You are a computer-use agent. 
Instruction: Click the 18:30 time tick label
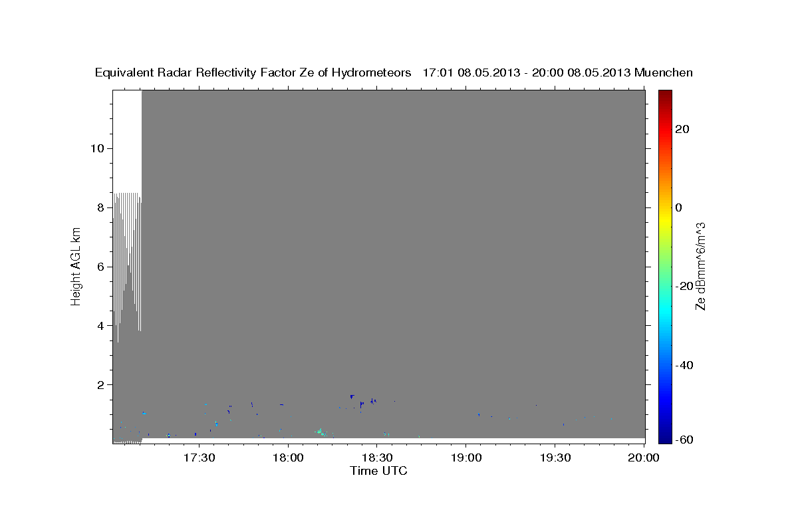pos(376,458)
